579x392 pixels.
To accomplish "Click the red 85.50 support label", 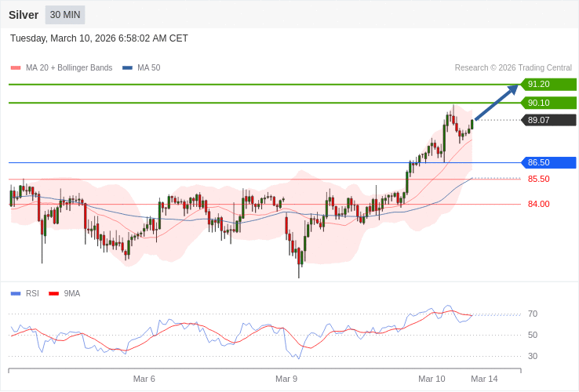I will pos(538,179).
